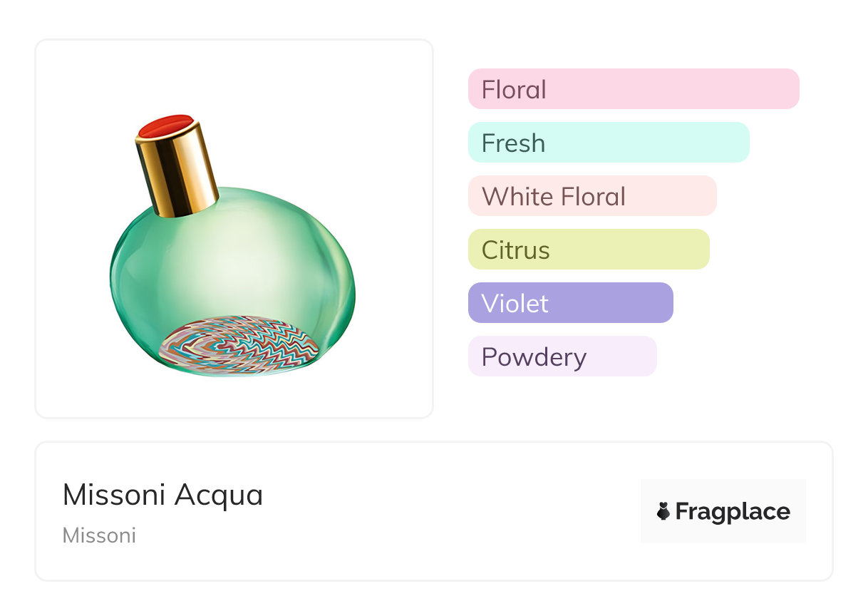The height and width of the screenshot is (616, 868).
Task: Click the white "Violet" text label
Action: point(515,304)
